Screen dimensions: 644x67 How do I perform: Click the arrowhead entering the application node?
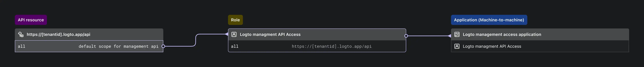tap(449, 36)
